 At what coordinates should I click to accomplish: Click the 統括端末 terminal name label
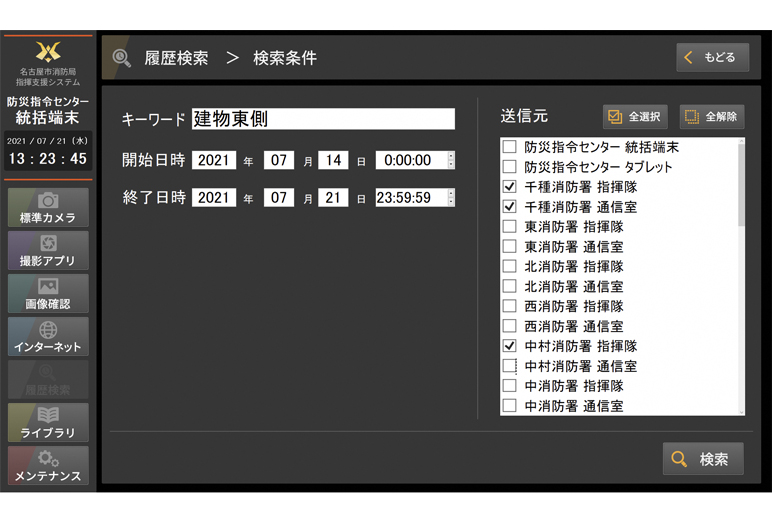pyautogui.click(x=47, y=118)
